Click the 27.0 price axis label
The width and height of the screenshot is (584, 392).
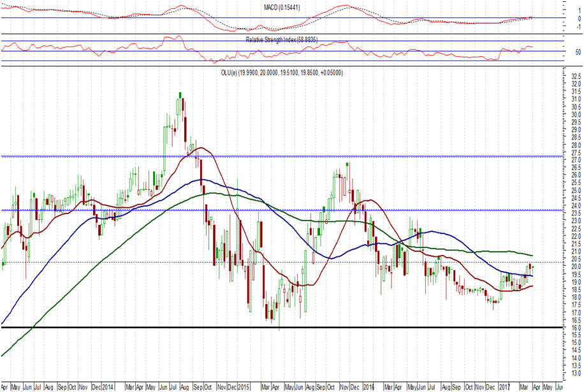click(x=576, y=160)
